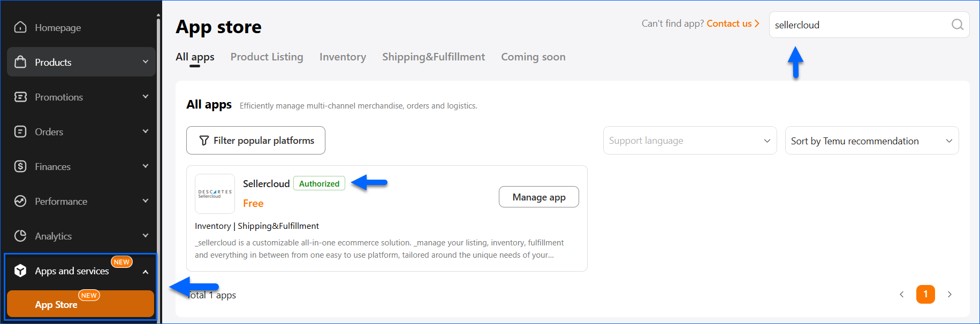Viewport: 980px width, 324px height.
Task: Collapse the Apps and services section
Action: (x=146, y=272)
